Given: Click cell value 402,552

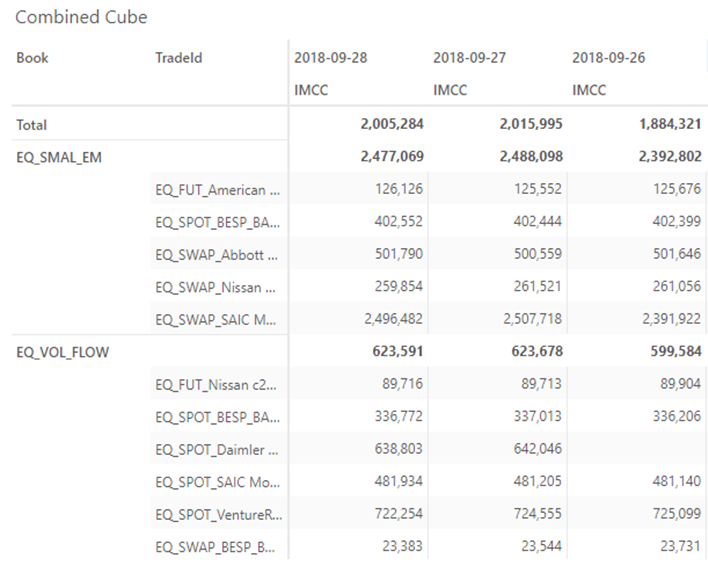Looking at the screenshot, I should coord(399,222).
